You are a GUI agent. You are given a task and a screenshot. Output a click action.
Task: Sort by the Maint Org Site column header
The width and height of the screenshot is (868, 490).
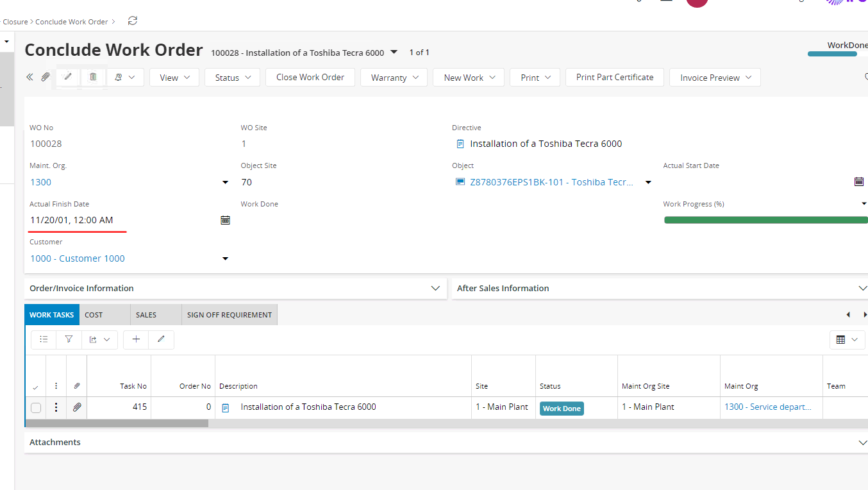point(646,386)
